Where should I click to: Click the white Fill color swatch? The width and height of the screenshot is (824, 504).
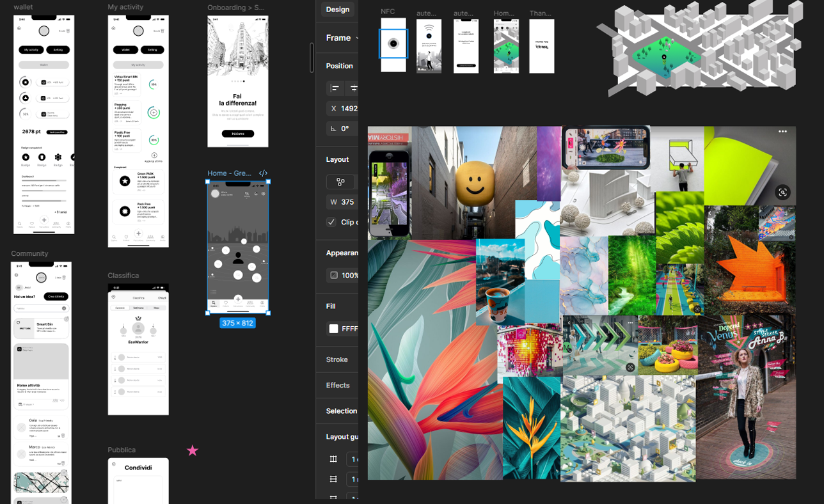click(333, 329)
